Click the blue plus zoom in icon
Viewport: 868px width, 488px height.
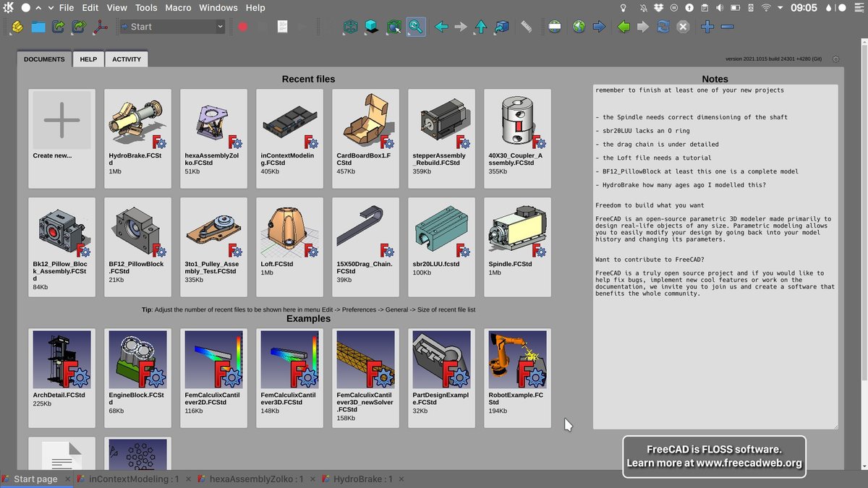click(x=707, y=27)
